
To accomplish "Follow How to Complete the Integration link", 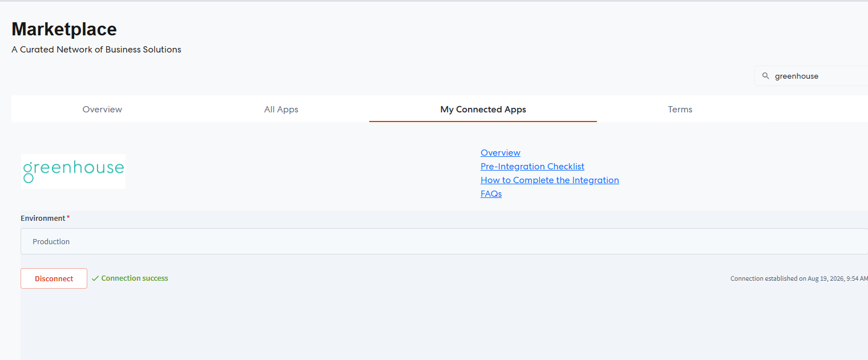I will [550, 180].
